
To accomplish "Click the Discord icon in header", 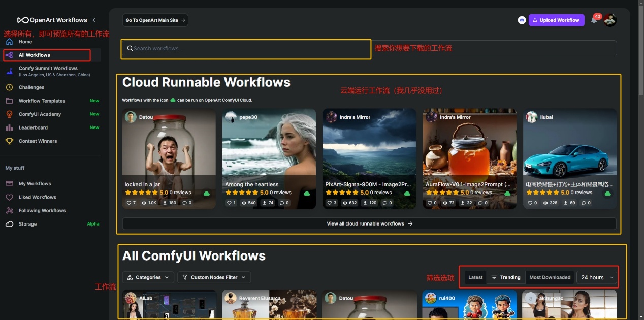I will (x=522, y=20).
